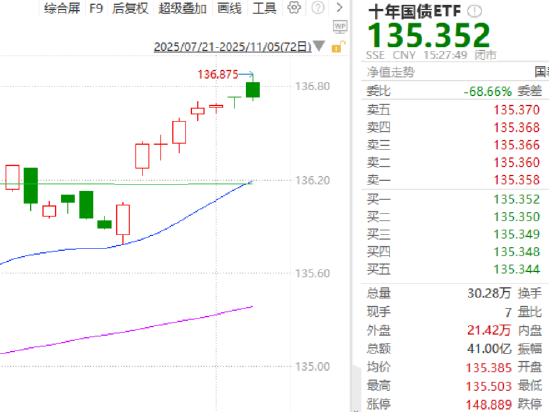This screenshot has height=412, width=550.
Task: Click the 超级叠加 toolbar item
Action: 182,8
